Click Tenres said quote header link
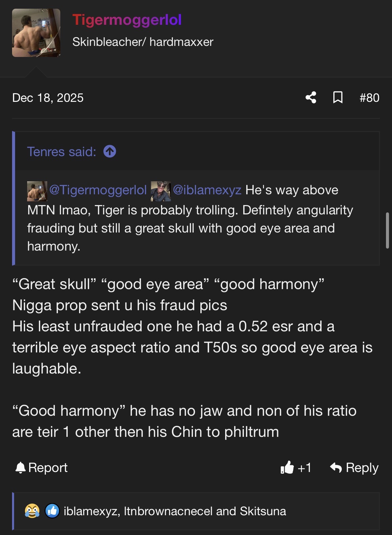The height and width of the screenshot is (535, 392). [62, 152]
